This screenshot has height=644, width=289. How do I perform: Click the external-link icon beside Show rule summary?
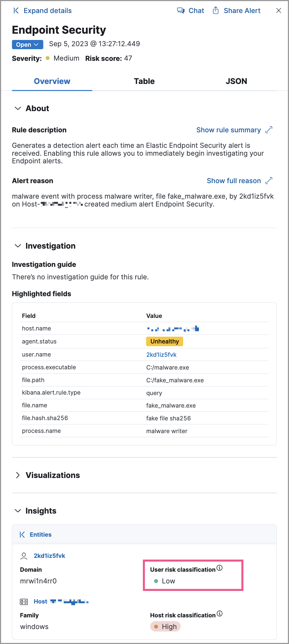click(269, 130)
